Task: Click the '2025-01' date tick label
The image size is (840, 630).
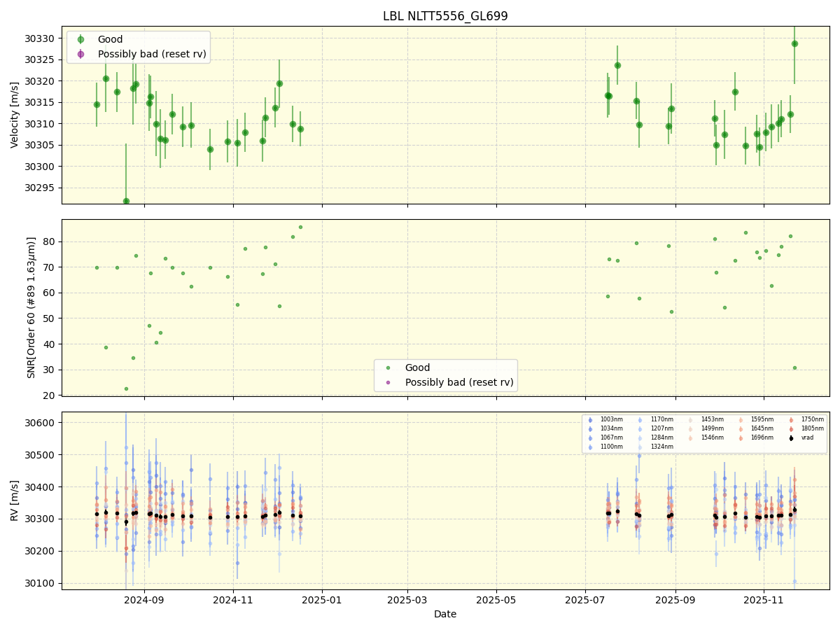Action: (322, 600)
